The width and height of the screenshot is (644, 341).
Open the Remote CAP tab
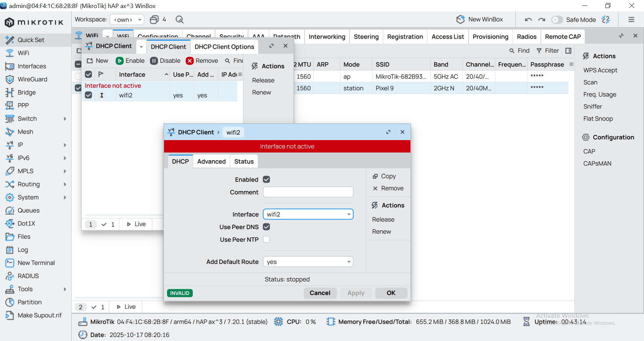click(563, 37)
